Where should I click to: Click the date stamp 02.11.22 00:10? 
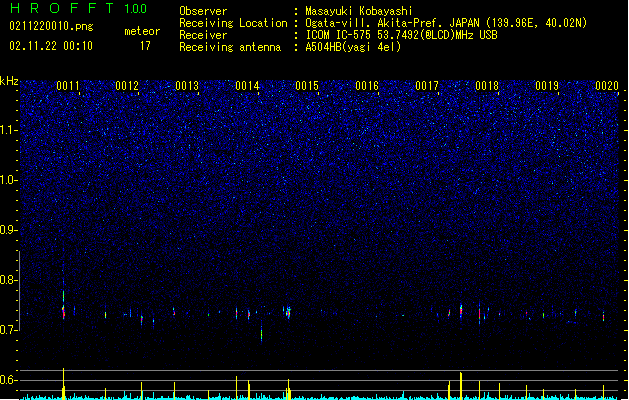tap(51, 46)
